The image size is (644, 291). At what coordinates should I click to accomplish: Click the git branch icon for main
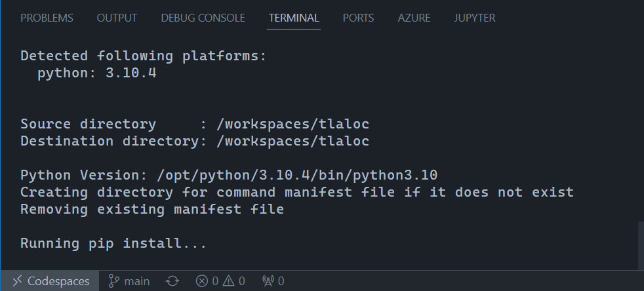tap(113, 281)
